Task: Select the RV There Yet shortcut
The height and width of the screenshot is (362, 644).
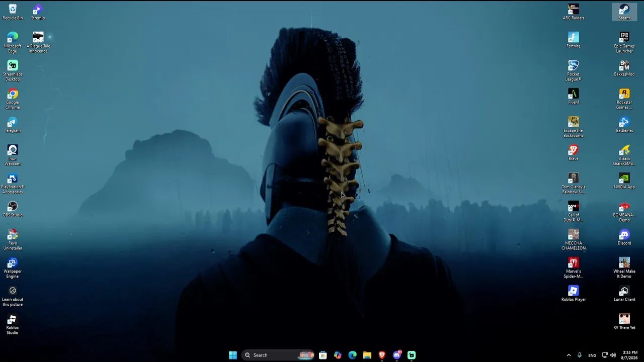Action: pyautogui.click(x=624, y=322)
